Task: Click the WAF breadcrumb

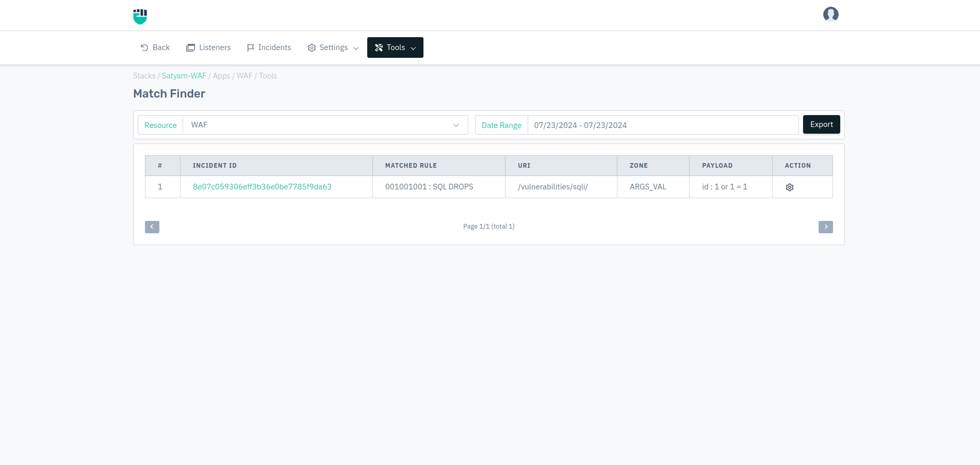Action: point(244,76)
